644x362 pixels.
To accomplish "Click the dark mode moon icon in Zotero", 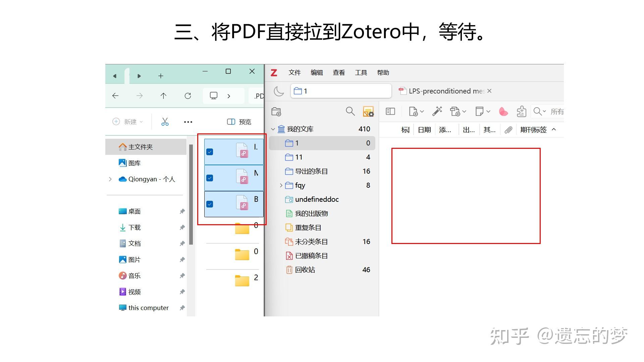I will pos(279,91).
